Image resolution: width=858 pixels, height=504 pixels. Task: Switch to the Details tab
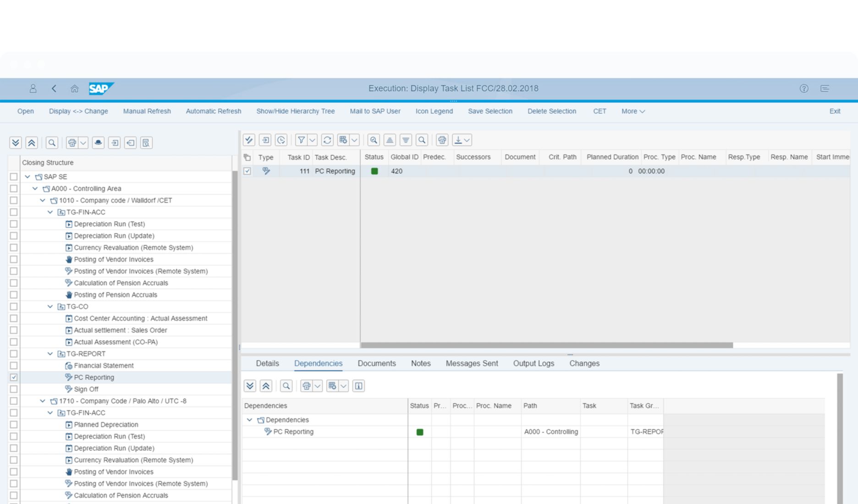(267, 363)
